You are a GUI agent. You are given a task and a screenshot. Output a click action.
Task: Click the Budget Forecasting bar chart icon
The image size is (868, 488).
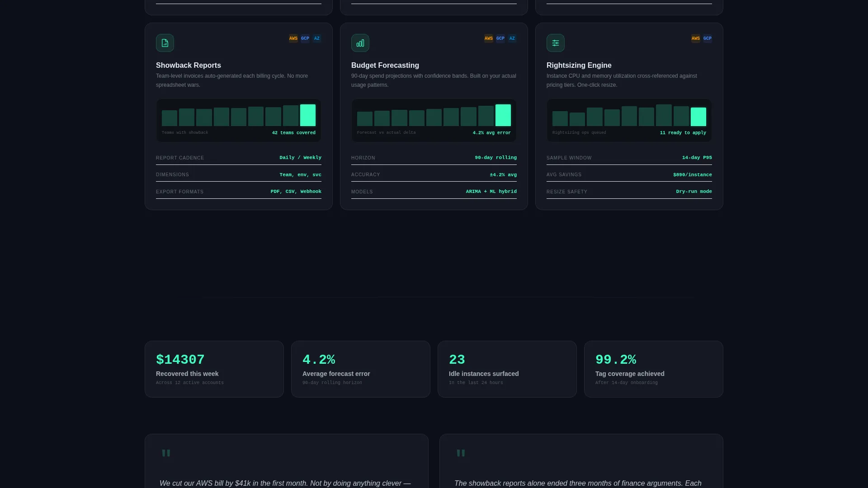point(360,43)
